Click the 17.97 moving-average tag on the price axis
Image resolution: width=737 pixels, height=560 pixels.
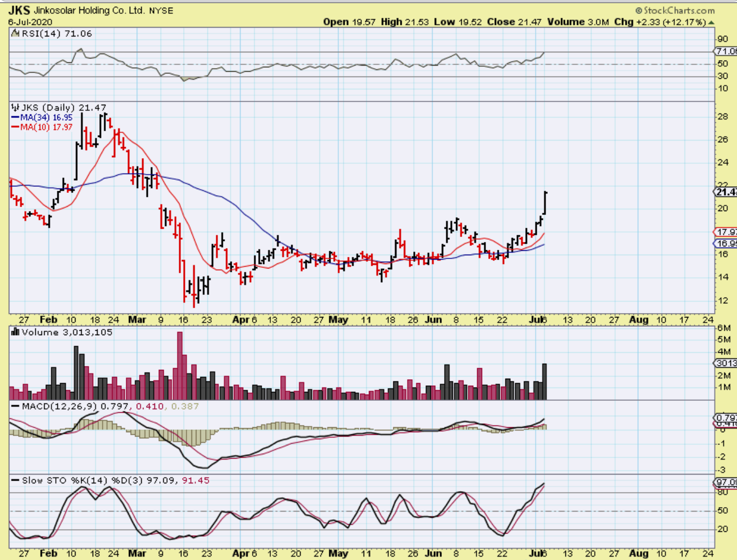click(x=726, y=232)
